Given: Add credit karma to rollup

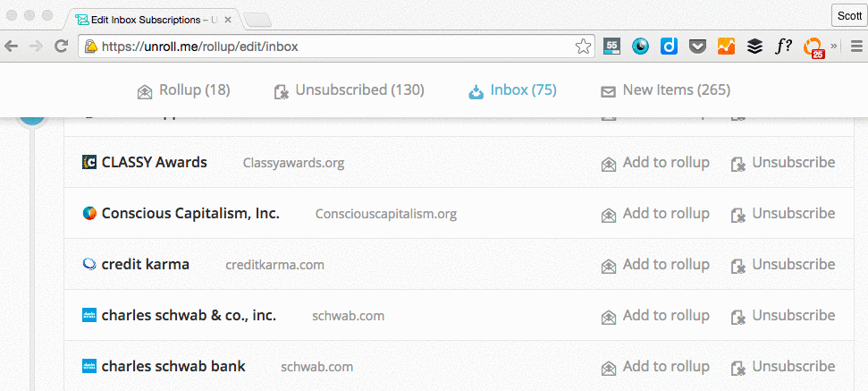Looking at the screenshot, I should pos(655,265).
